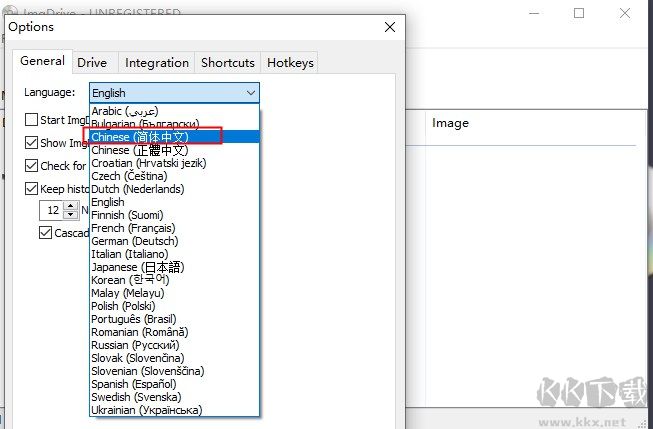Select French (Français)

(x=174, y=228)
